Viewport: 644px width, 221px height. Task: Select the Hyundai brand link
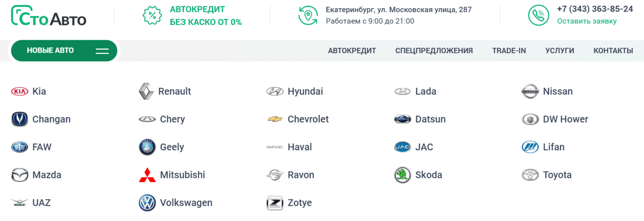pos(305,91)
